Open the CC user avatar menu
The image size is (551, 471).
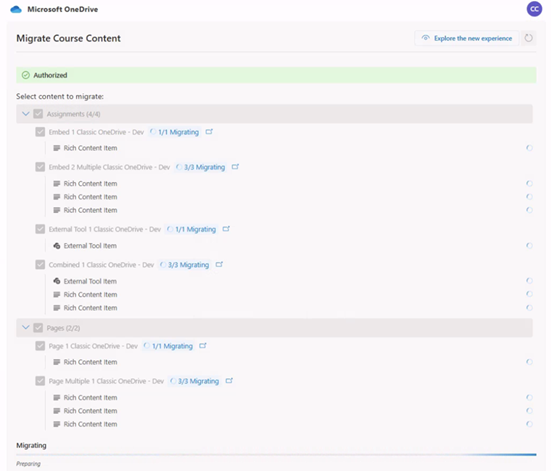[x=534, y=9]
